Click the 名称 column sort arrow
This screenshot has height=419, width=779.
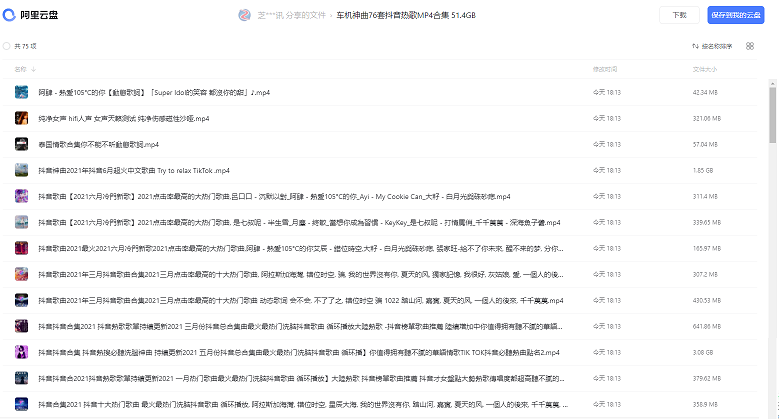(33, 69)
